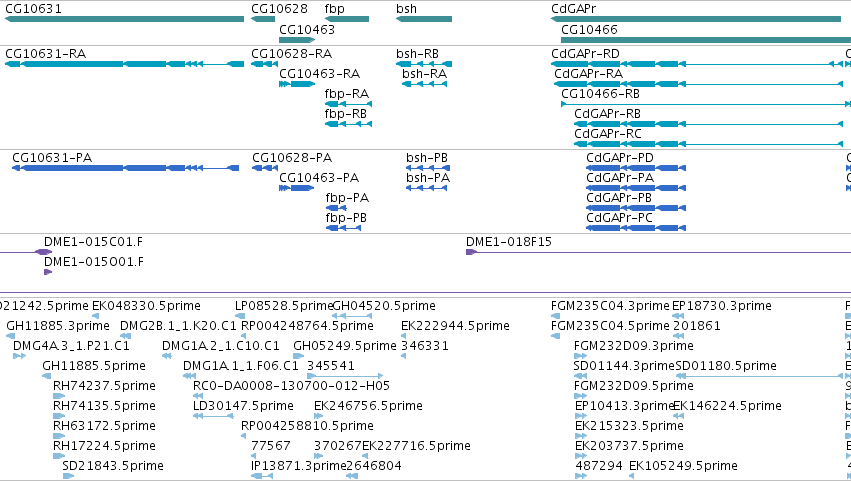Click the DMG1A.2_1.C10.C1 EST label
The image size is (851, 481).
click(x=221, y=346)
